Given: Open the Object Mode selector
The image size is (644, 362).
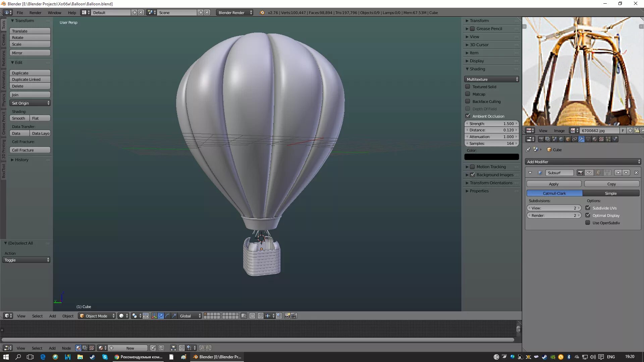Looking at the screenshot, I should coord(97,316).
